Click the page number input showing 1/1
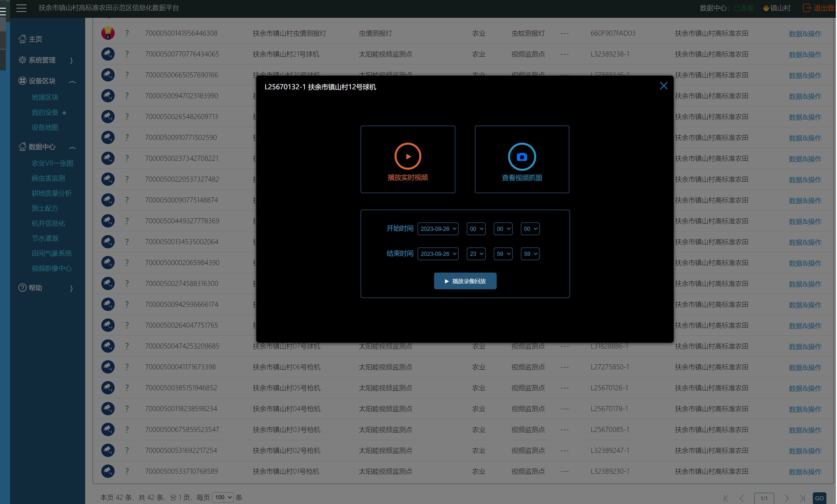The height and width of the screenshot is (504, 837). coord(764,498)
